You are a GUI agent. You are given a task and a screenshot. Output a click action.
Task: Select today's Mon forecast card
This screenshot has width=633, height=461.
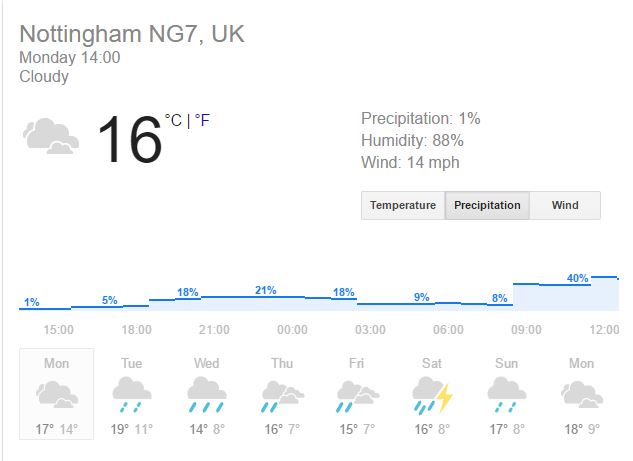[x=57, y=396]
